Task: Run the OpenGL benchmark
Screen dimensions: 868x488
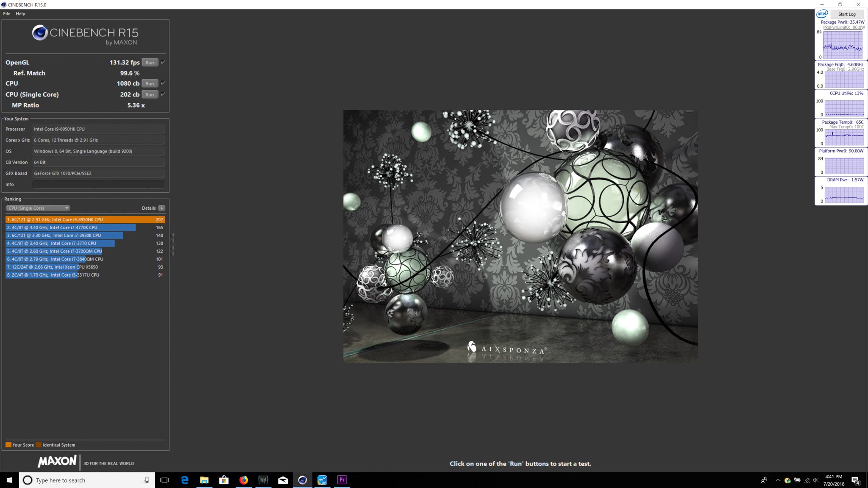Action: pyautogui.click(x=150, y=62)
